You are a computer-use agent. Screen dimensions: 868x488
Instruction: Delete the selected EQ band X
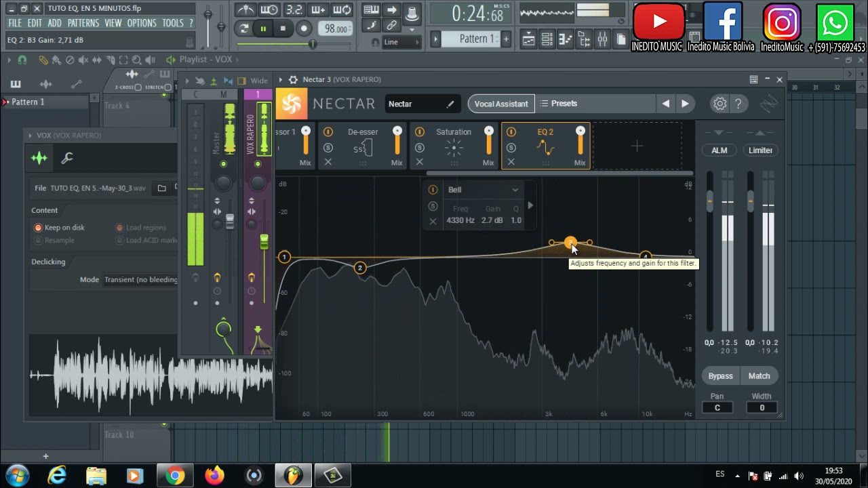pos(433,221)
